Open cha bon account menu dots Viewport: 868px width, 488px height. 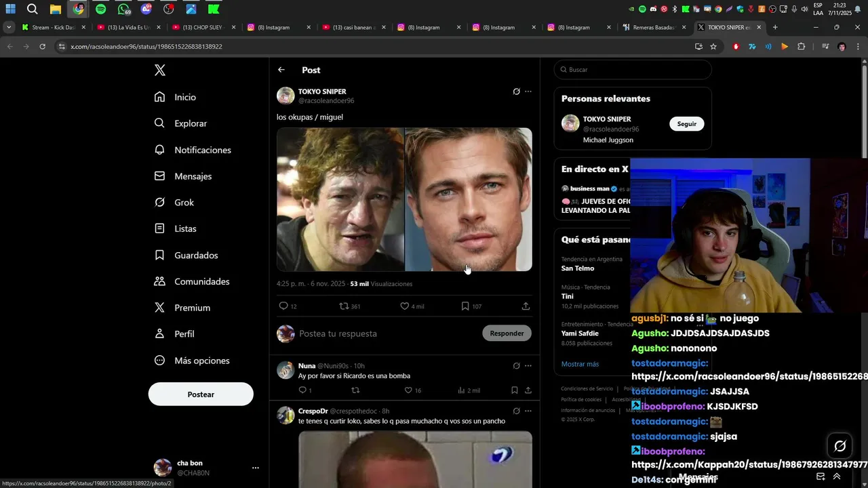pos(256,468)
